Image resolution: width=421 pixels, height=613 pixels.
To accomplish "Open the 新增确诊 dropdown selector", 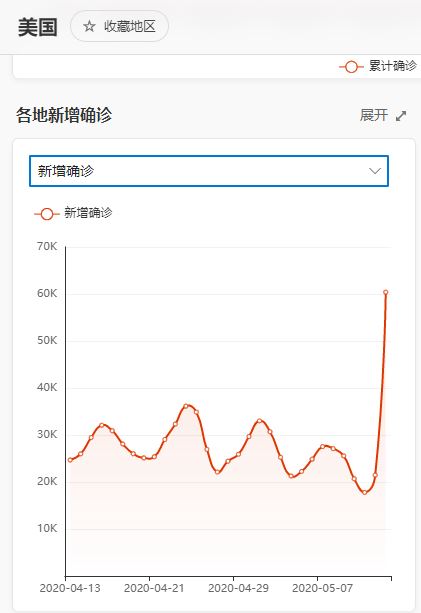I will pos(209,171).
